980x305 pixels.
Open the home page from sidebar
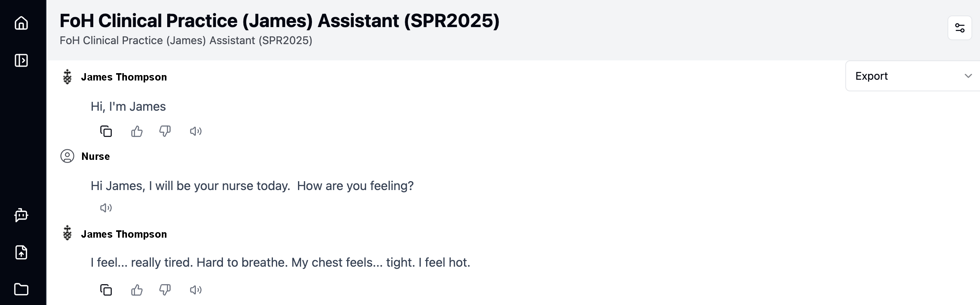[21, 23]
